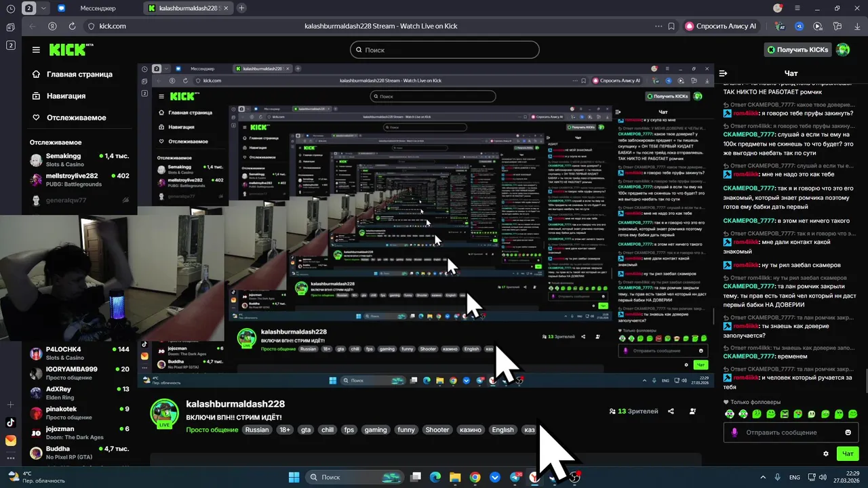Select the Russian tag below the stream title

pyautogui.click(x=257, y=430)
